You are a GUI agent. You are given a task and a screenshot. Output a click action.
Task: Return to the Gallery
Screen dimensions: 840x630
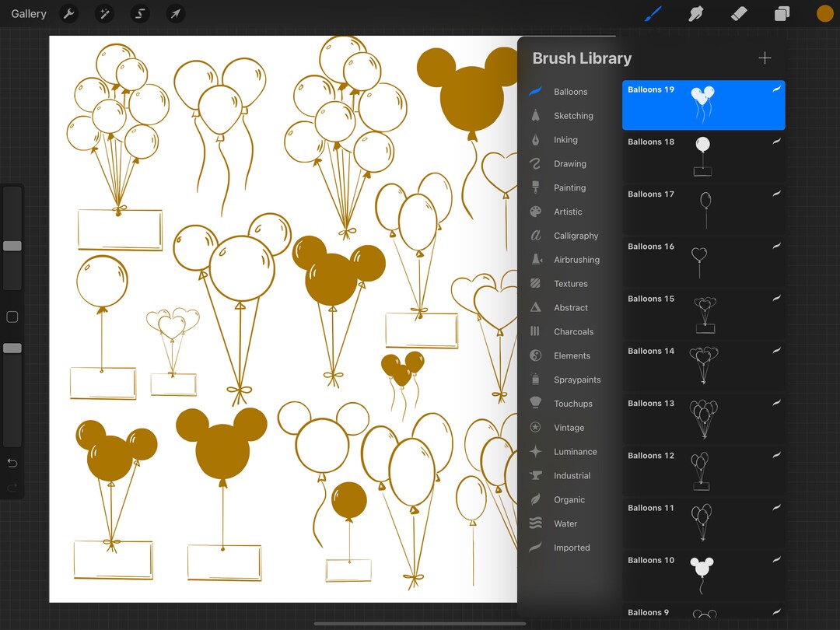[x=28, y=13]
